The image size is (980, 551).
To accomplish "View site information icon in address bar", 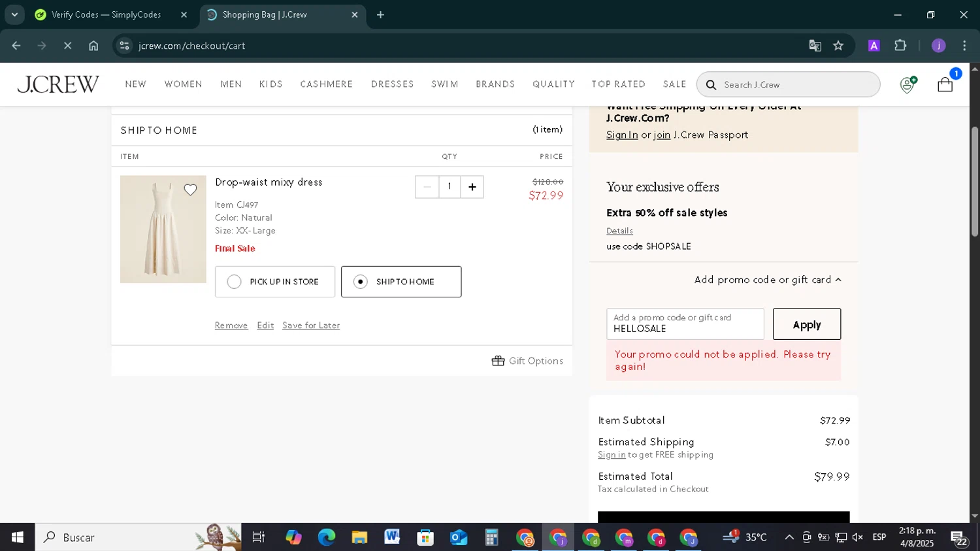I will pos(124,46).
